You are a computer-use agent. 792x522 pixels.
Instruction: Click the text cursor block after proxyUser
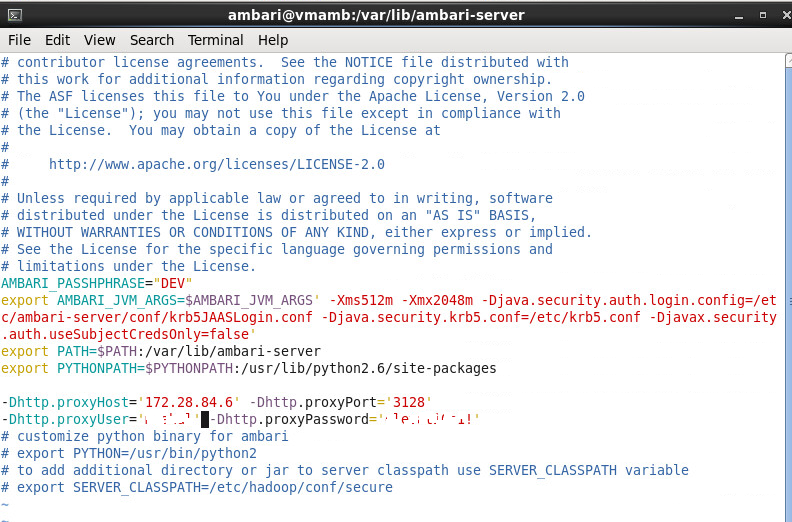[x=205, y=419]
